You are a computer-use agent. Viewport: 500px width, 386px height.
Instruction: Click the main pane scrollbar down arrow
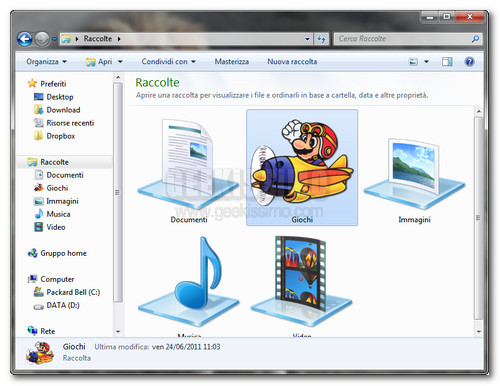[x=479, y=331]
